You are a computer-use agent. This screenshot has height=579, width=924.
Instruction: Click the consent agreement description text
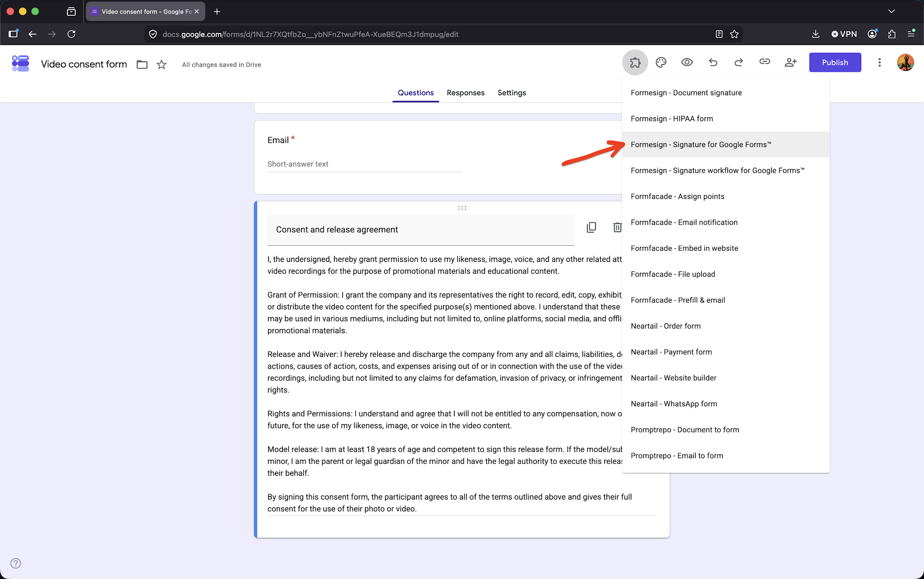pos(462,384)
